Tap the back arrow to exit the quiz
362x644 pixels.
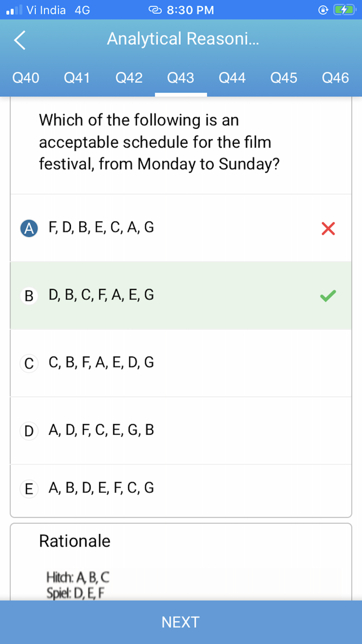19,41
